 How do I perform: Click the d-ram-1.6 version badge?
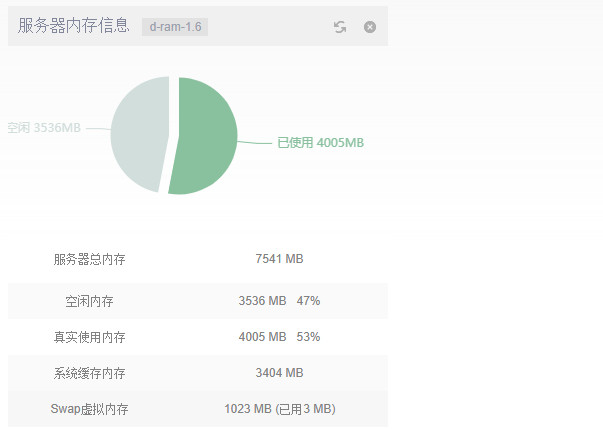click(174, 27)
